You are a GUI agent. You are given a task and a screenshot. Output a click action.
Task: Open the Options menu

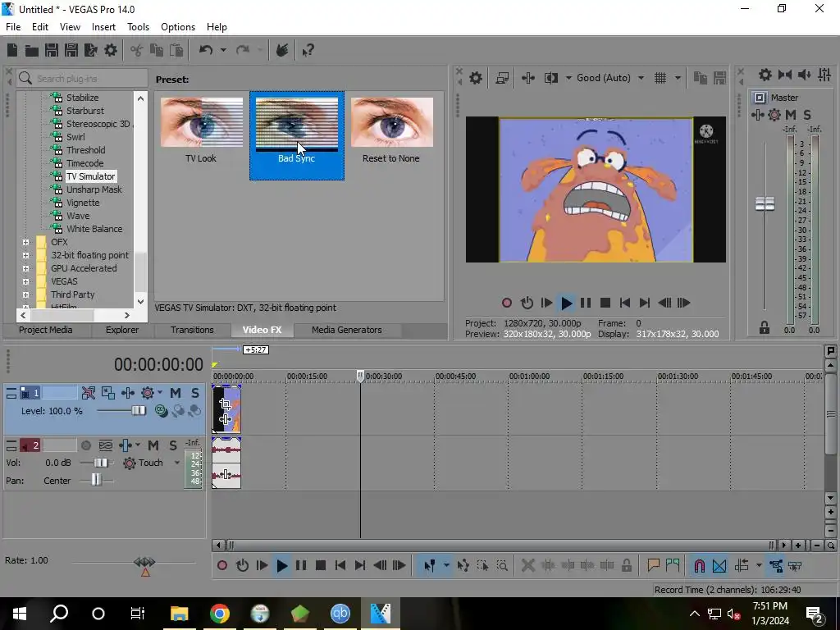coord(178,27)
